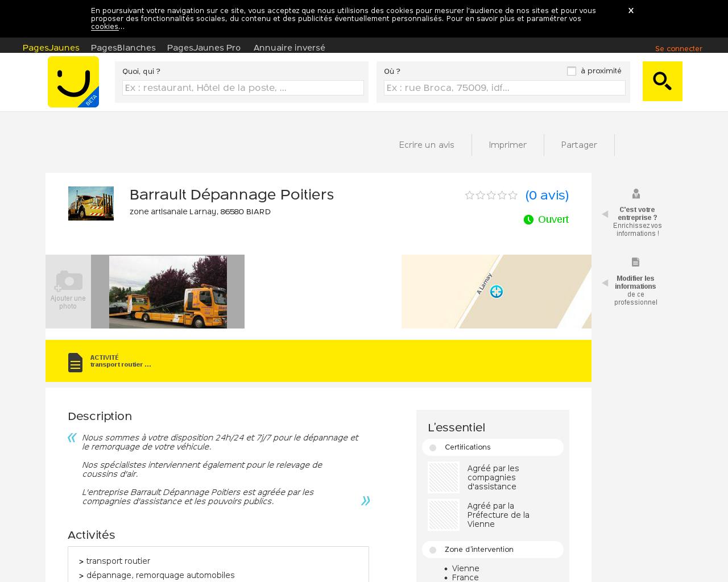The height and width of the screenshot is (582, 728).
Task: Click the PagesJaunes smiley logo
Action: (x=73, y=82)
